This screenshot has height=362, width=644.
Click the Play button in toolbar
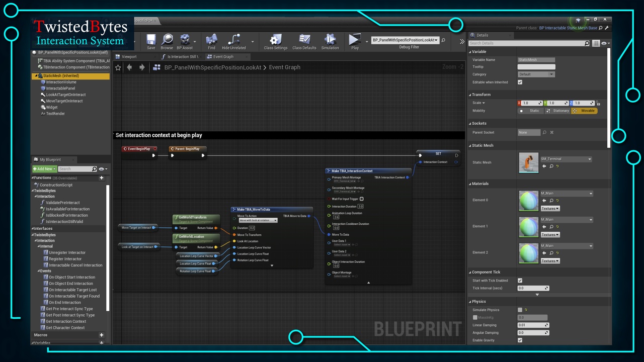[355, 41]
